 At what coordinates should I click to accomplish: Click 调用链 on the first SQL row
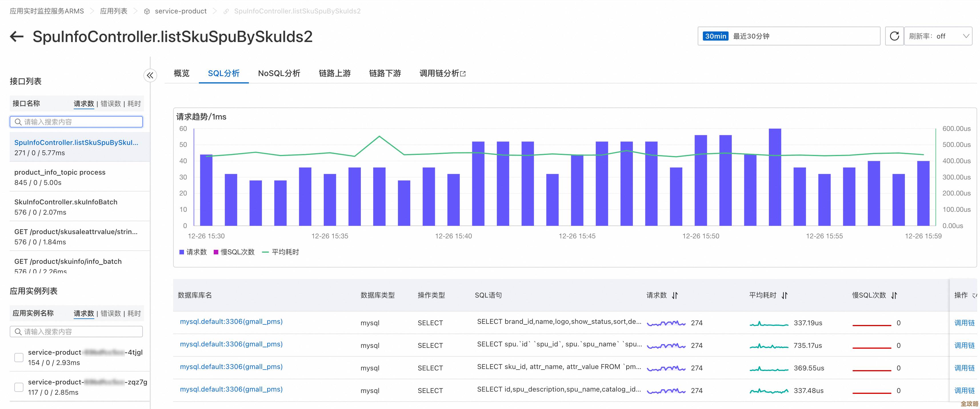click(x=965, y=322)
